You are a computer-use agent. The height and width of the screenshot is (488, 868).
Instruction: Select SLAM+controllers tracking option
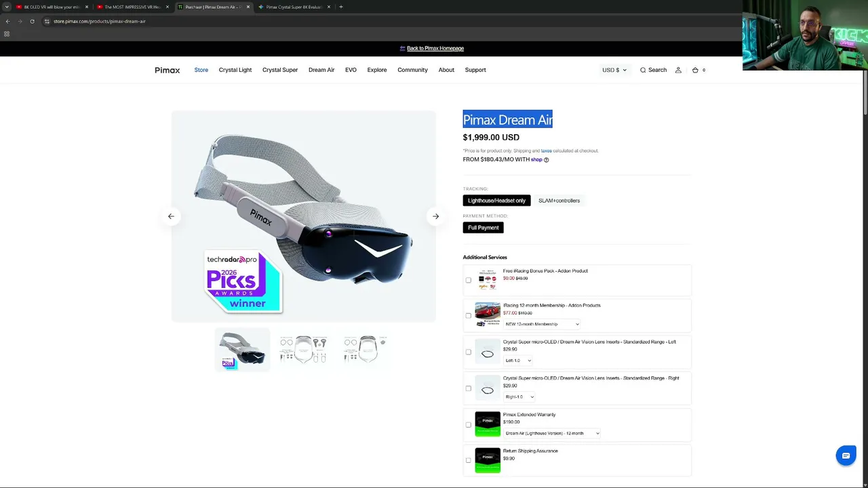tap(559, 201)
